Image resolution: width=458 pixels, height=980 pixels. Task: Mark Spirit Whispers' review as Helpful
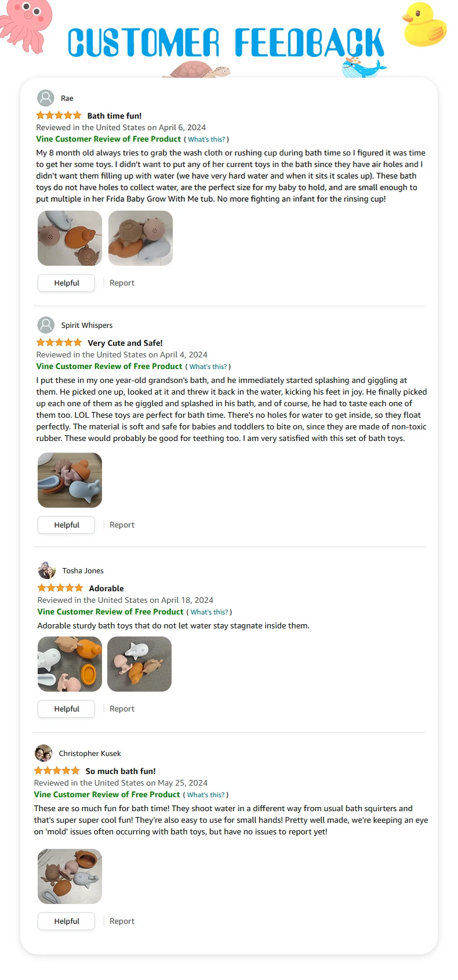(66, 525)
